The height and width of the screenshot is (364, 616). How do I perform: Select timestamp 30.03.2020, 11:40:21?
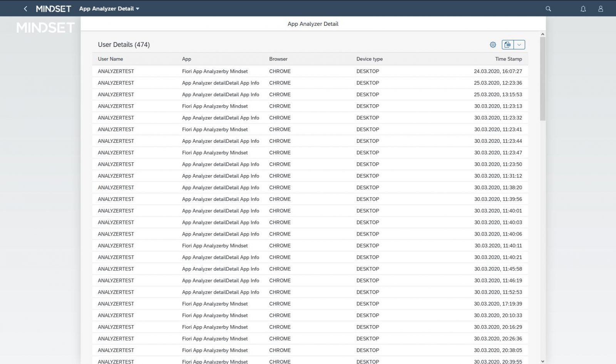pos(498,257)
